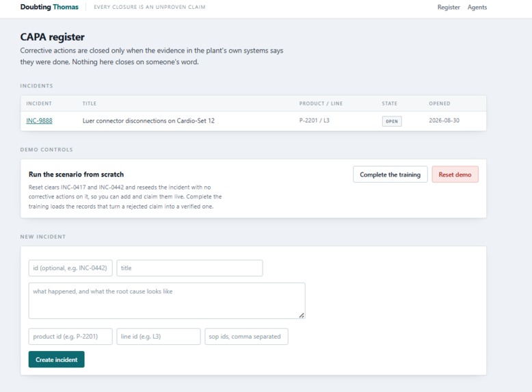Submit with Create incident button

point(56,359)
